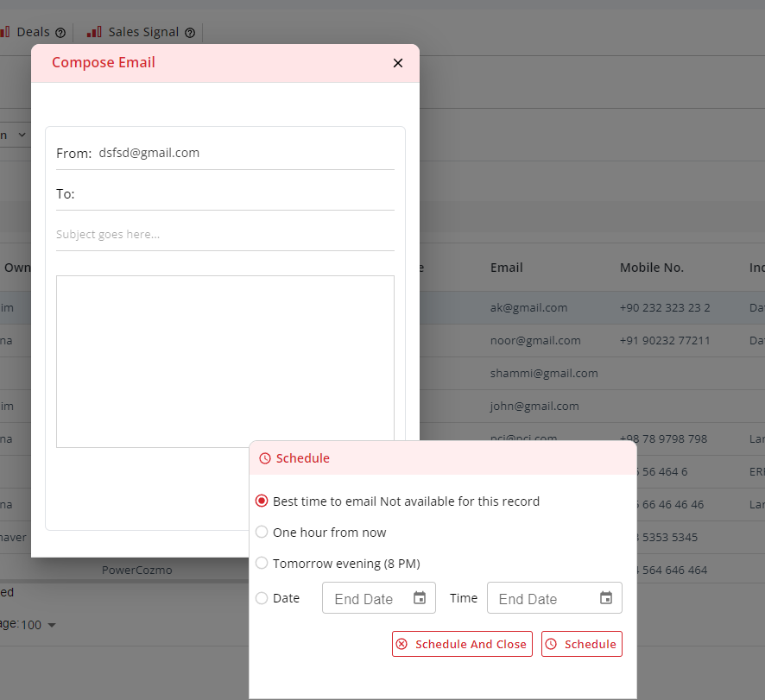The image size is (765, 700).
Task: Click the Schedule And Close button
Action: click(x=462, y=644)
